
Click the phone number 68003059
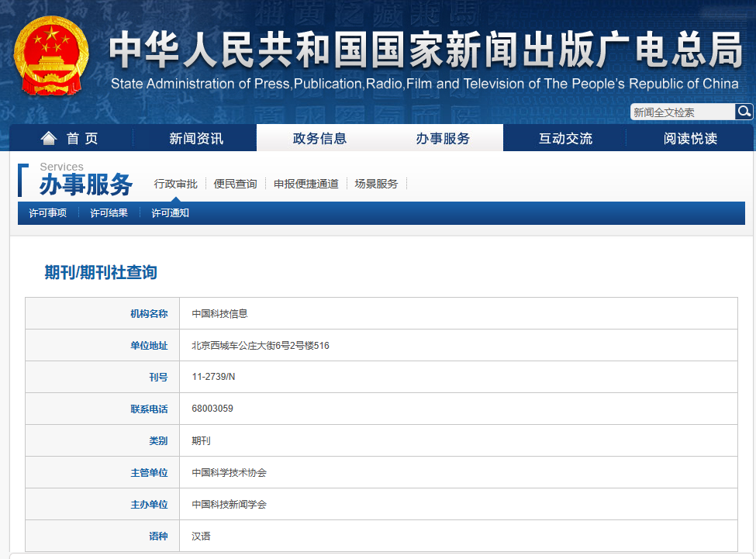point(212,409)
